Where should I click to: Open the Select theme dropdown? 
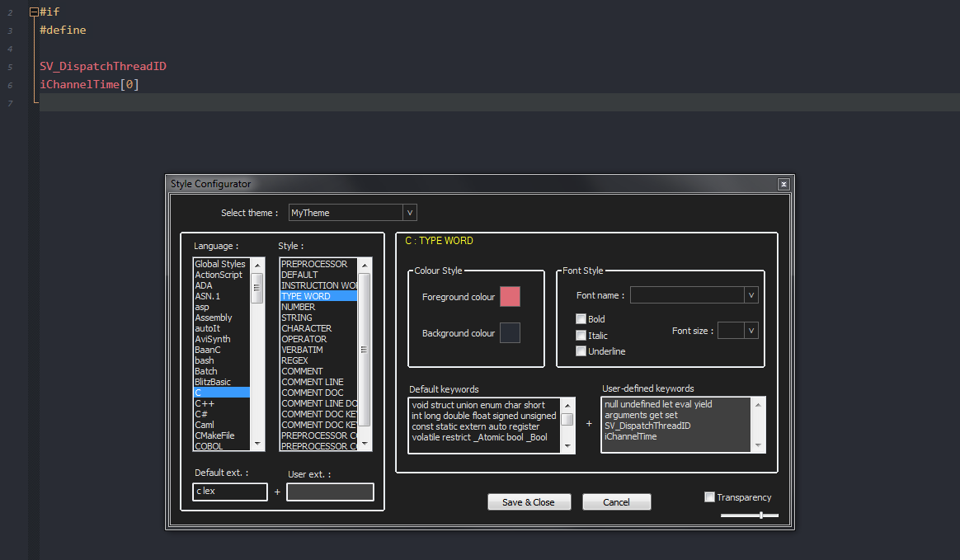click(410, 213)
